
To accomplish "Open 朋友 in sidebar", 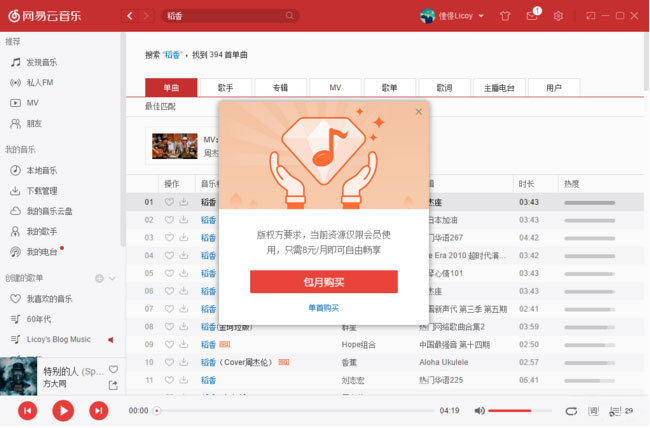I will point(34,124).
